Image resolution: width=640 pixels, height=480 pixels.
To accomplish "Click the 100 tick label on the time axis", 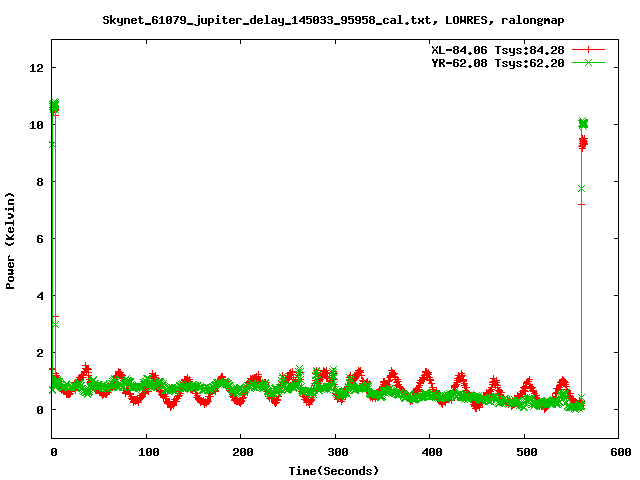I will point(147,452).
